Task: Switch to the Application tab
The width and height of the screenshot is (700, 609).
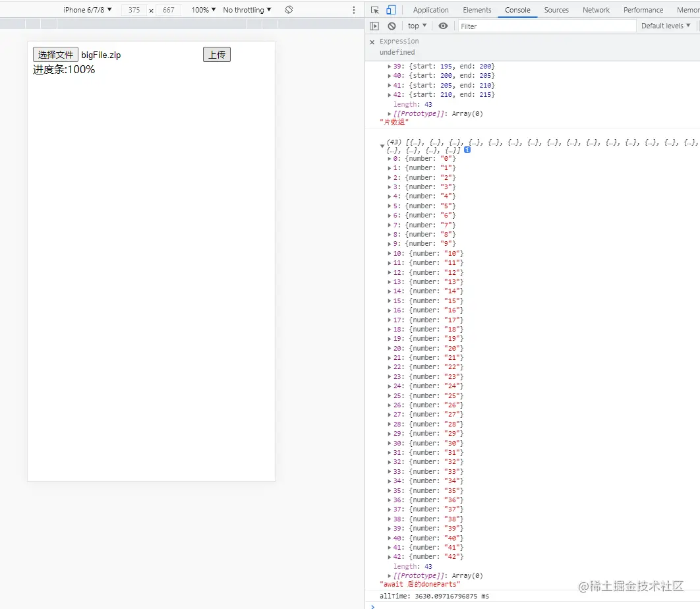Action: (x=430, y=10)
